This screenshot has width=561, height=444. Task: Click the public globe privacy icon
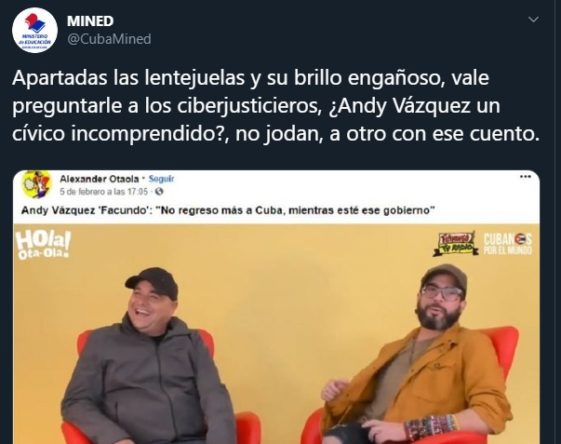[x=159, y=192]
